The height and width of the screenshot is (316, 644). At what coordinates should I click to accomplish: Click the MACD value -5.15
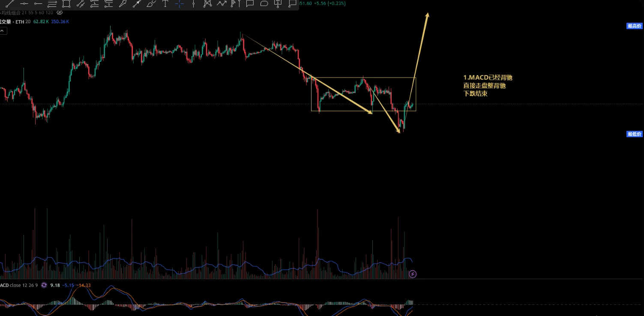[x=68, y=285]
